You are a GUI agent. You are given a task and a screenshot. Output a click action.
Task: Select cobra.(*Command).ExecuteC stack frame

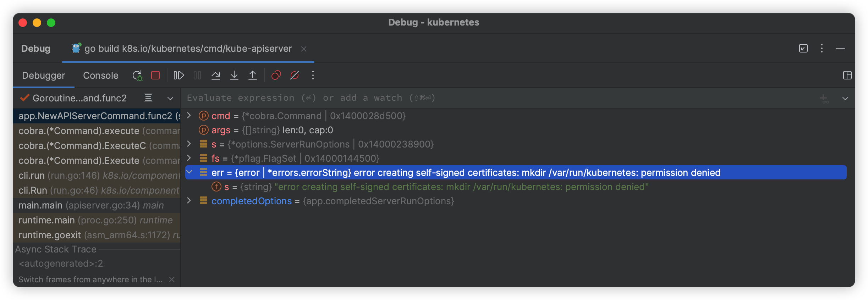97,146
